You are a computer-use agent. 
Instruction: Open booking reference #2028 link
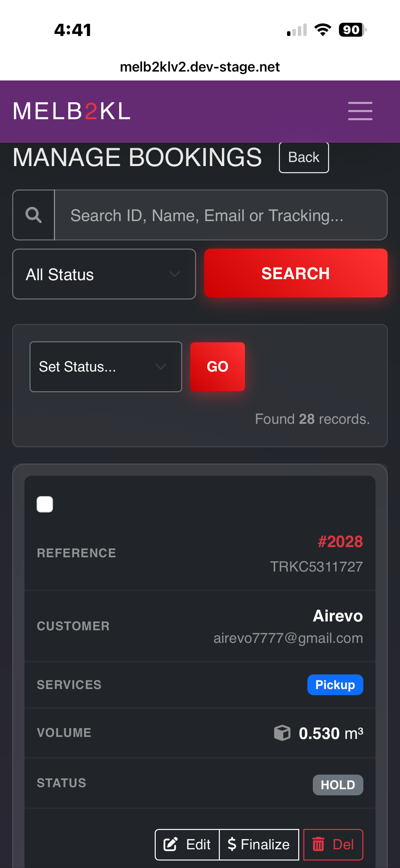point(340,542)
